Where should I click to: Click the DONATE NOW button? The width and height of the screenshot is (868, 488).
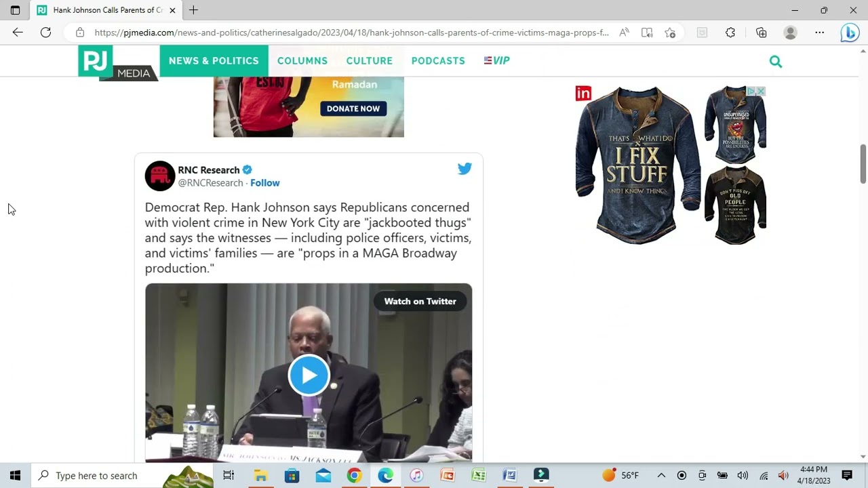(x=353, y=108)
